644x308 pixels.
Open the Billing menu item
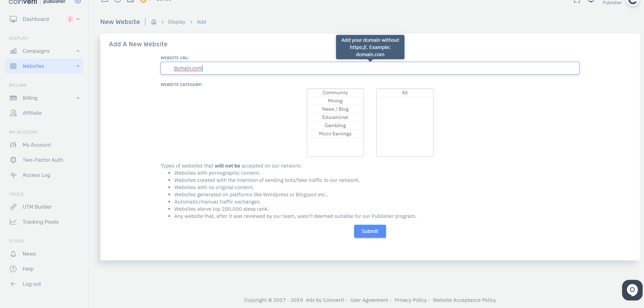(x=30, y=98)
